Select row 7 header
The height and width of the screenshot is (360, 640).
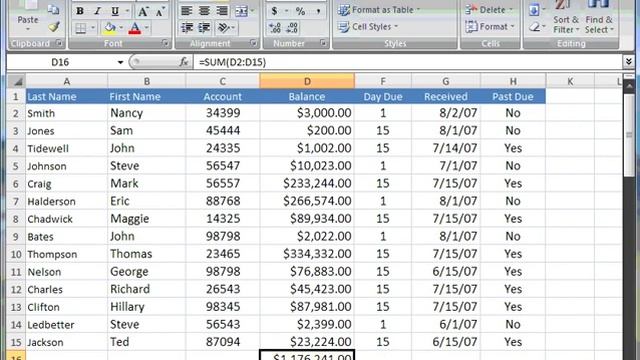click(16, 201)
